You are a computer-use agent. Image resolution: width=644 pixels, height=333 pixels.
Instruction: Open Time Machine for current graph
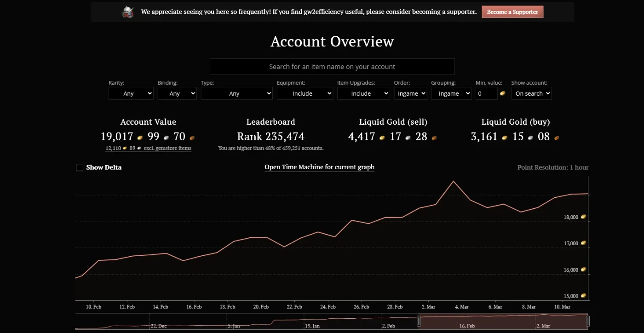tap(320, 167)
